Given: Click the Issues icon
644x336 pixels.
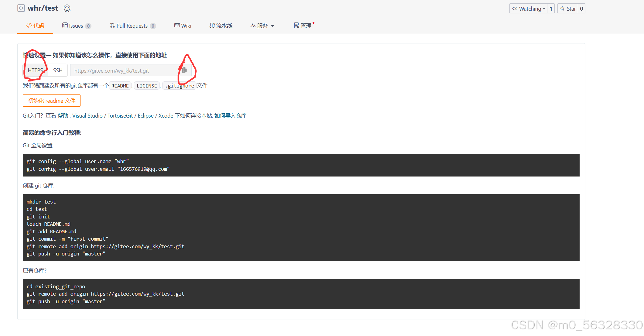Looking at the screenshot, I should [65, 26].
